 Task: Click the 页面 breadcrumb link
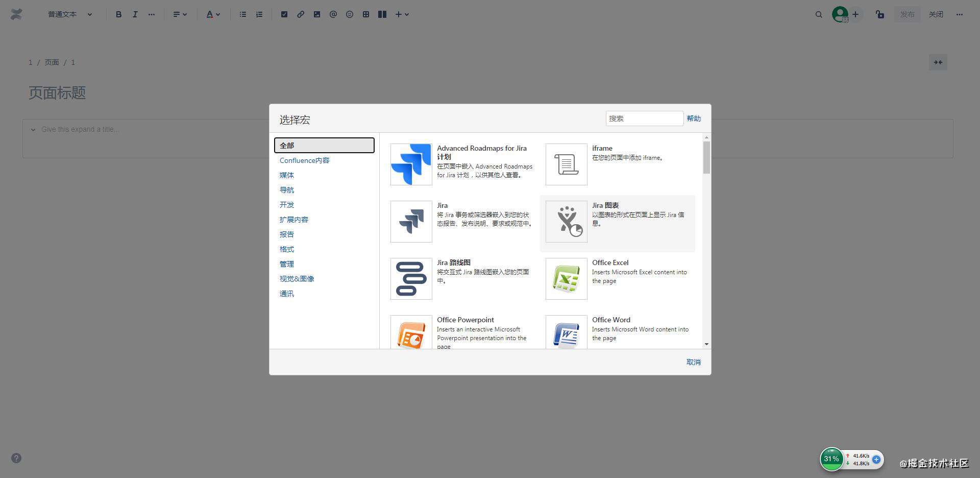pos(52,62)
